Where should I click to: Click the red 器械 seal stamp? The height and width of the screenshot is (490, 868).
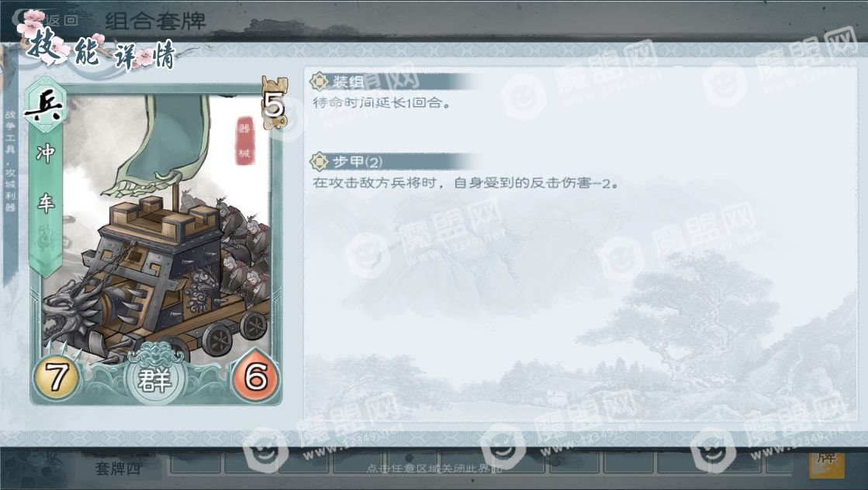(x=244, y=140)
